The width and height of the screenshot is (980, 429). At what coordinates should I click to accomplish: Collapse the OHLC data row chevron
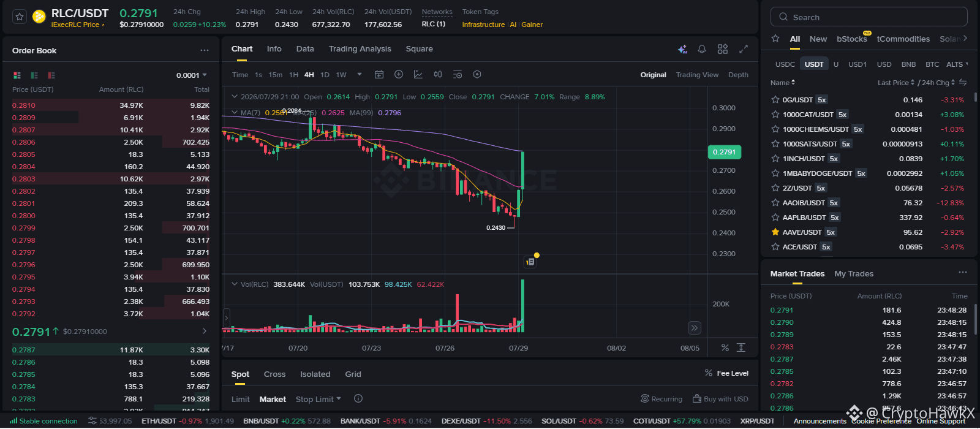pos(234,96)
